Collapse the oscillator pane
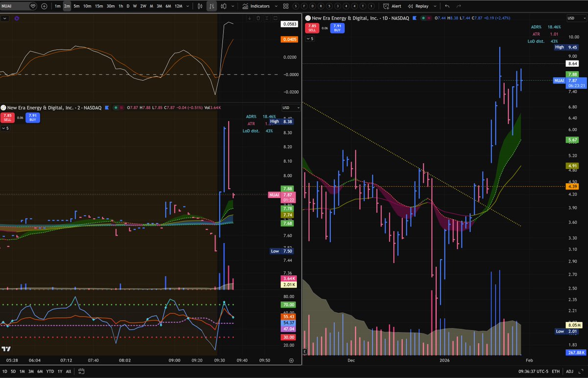The image size is (588, 378). coord(268,18)
